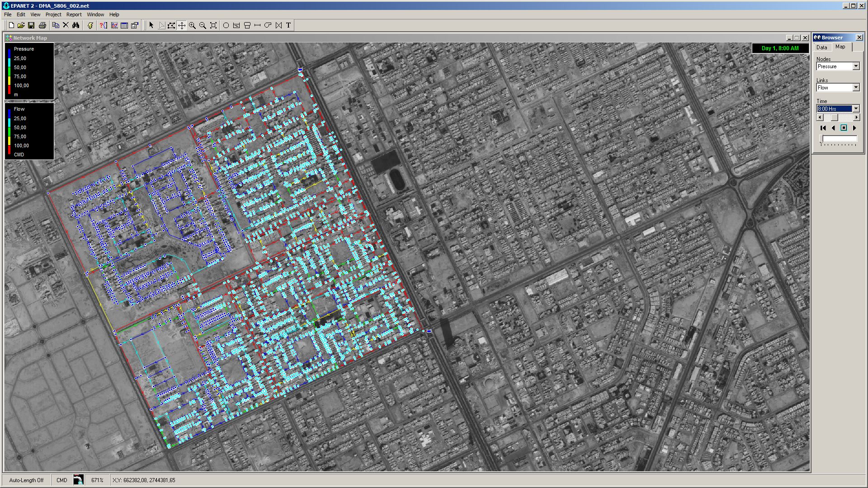
Task: Toggle the Pan map tool
Action: [x=182, y=25]
